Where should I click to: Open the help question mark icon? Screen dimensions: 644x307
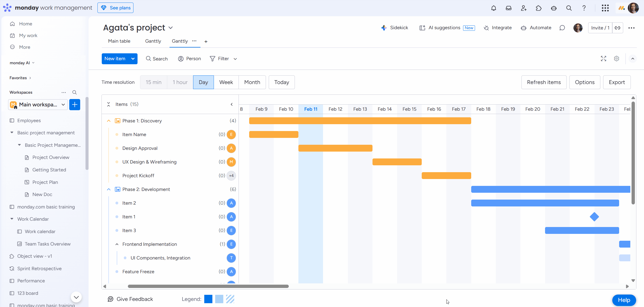[584, 8]
